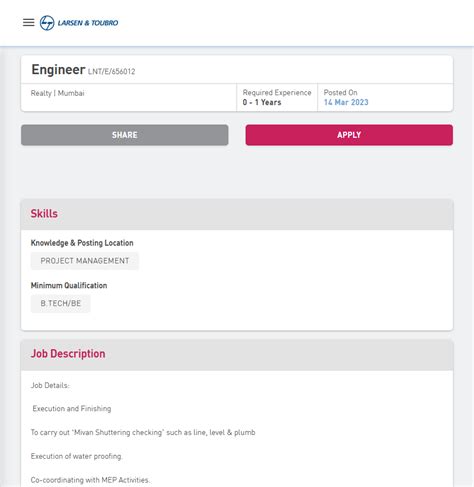474x487 pixels.
Task: Click the job code LNT/E/656012
Action: tap(112, 71)
